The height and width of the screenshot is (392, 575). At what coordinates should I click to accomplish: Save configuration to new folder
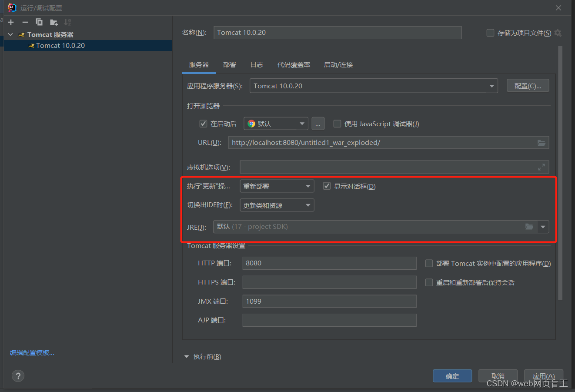(53, 22)
